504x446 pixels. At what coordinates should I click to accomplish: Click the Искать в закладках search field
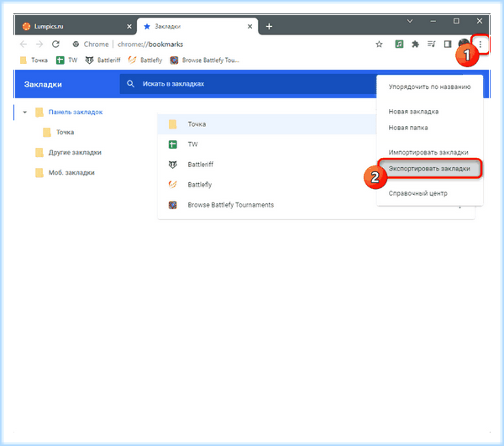click(248, 84)
